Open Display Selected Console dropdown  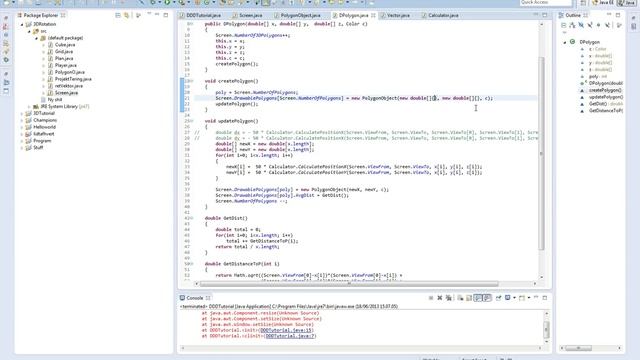(514, 298)
